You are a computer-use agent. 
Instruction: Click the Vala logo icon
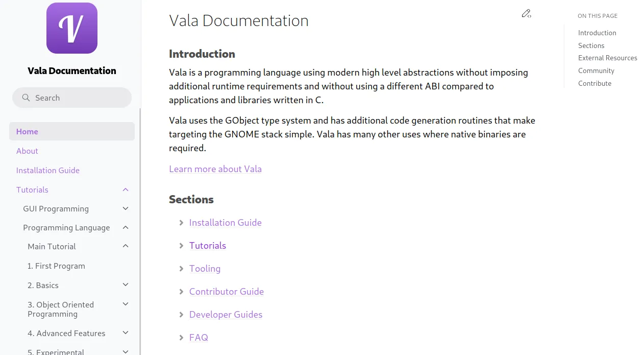[x=72, y=28]
